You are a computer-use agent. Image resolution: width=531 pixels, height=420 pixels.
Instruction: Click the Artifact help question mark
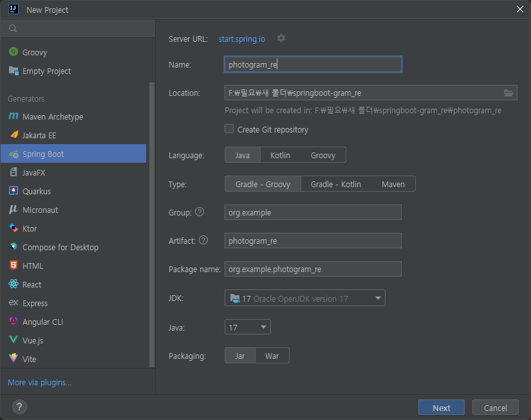click(x=203, y=241)
